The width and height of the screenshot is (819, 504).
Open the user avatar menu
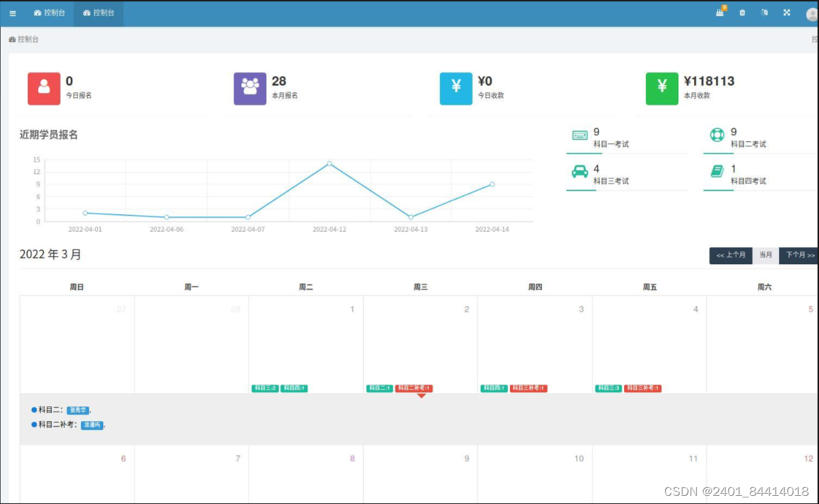812,14
